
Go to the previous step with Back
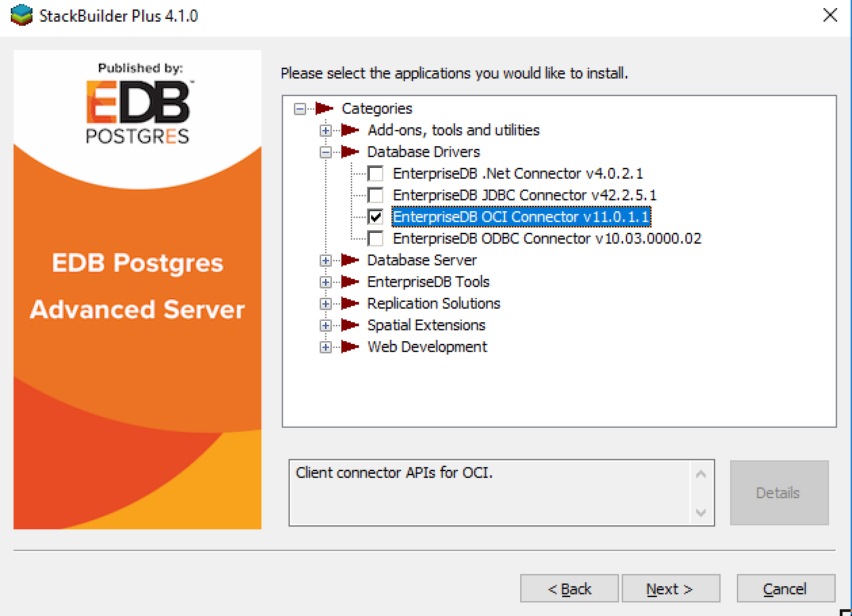click(569, 589)
